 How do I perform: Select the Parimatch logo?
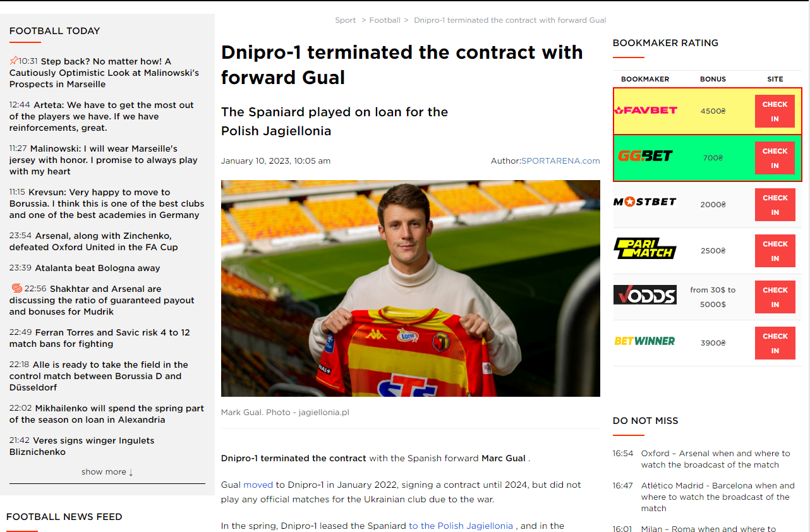645,248
